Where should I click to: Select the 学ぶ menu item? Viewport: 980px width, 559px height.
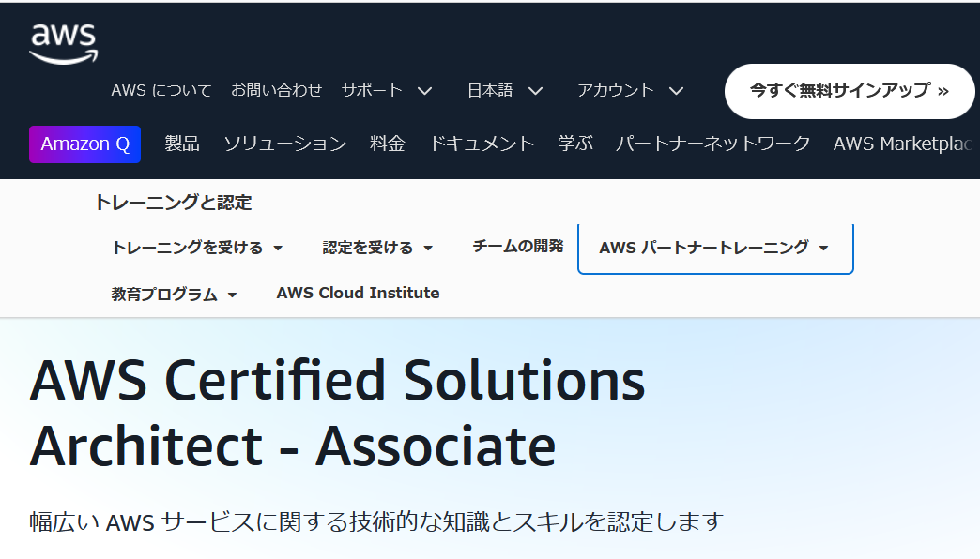point(575,144)
